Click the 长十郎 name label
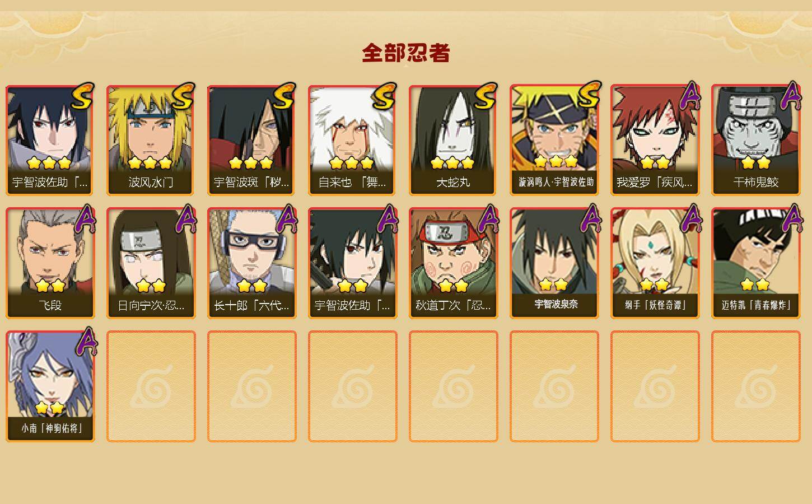This screenshot has width=812, height=504. (251, 306)
